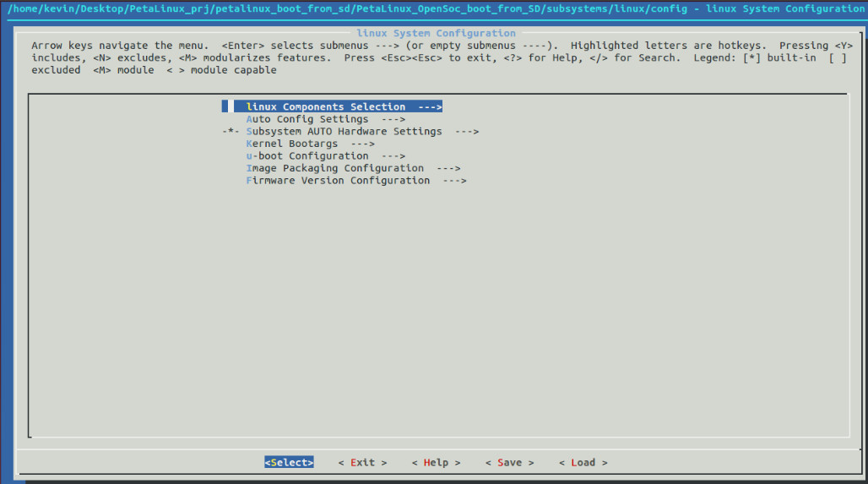Click the 'linux System Configuration' dialog title
868x484 pixels.
click(437, 33)
